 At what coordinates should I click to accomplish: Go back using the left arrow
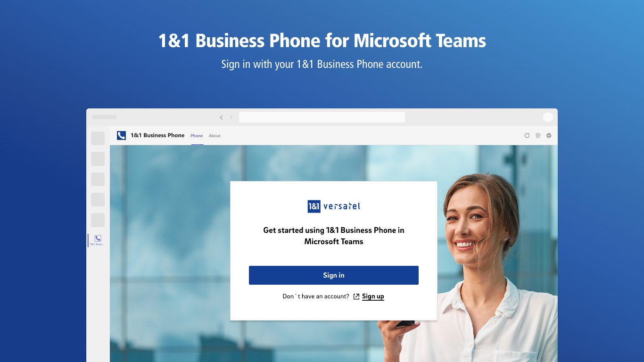(221, 117)
